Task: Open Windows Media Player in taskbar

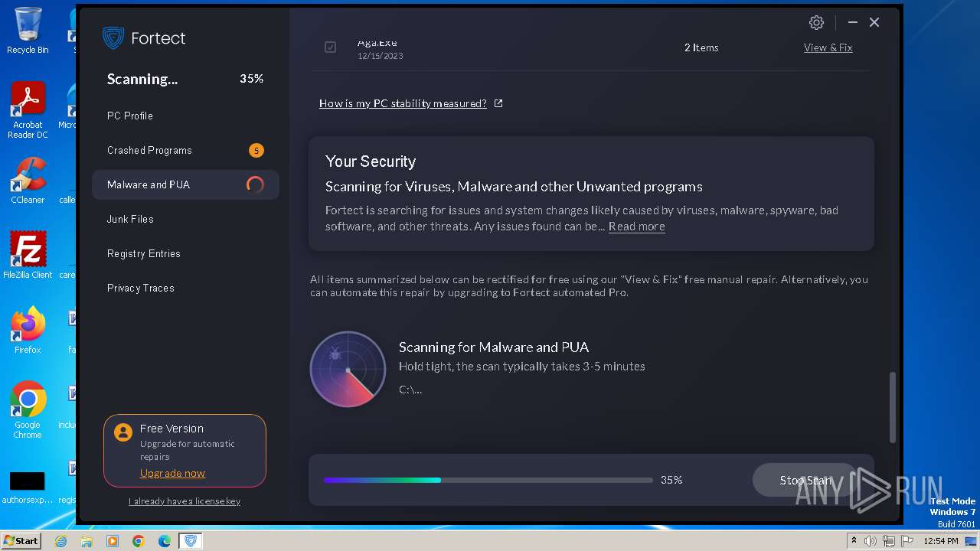Action: 113,541
